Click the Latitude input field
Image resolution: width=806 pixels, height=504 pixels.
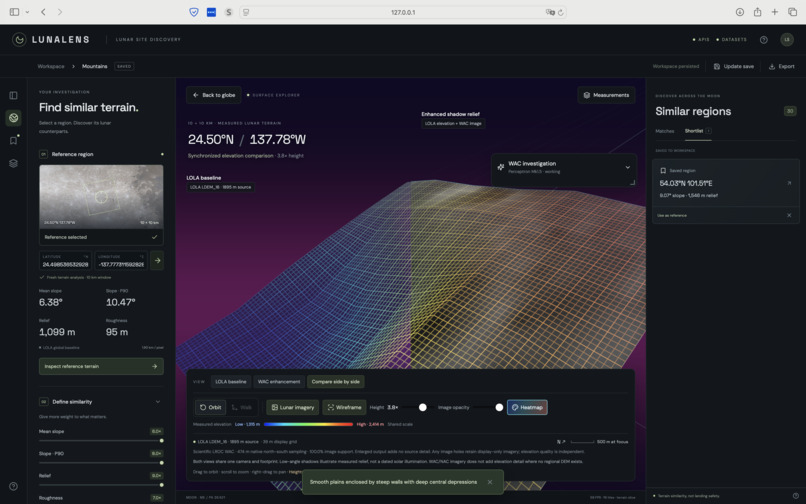pyautogui.click(x=65, y=261)
